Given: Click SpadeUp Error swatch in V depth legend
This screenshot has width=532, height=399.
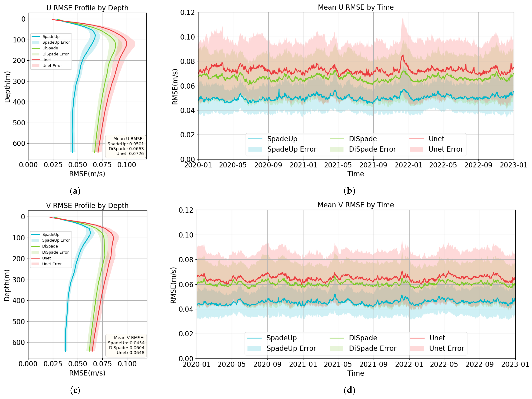Looking at the screenshot, I should click(x=35, y=240).
